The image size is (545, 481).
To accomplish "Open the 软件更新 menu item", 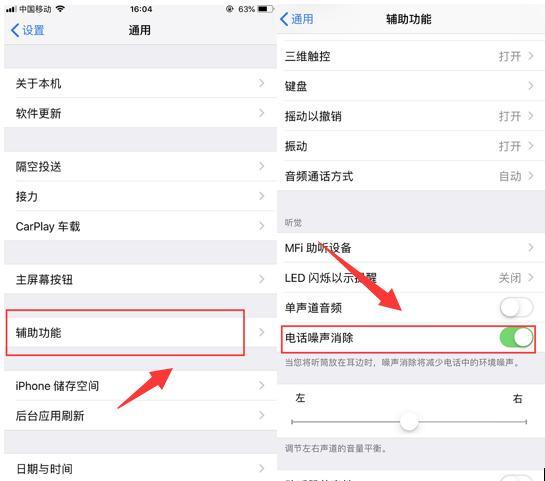I will [140, 113].
